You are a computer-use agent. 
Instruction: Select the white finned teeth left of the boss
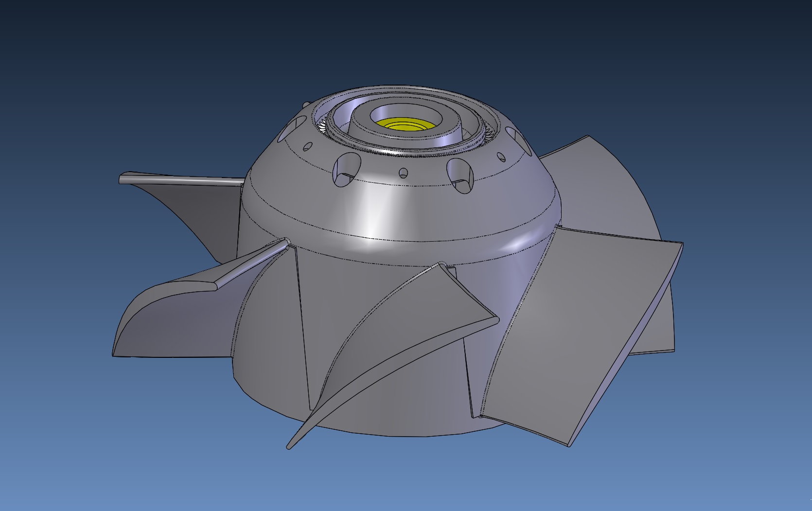[x=322, y=126]
